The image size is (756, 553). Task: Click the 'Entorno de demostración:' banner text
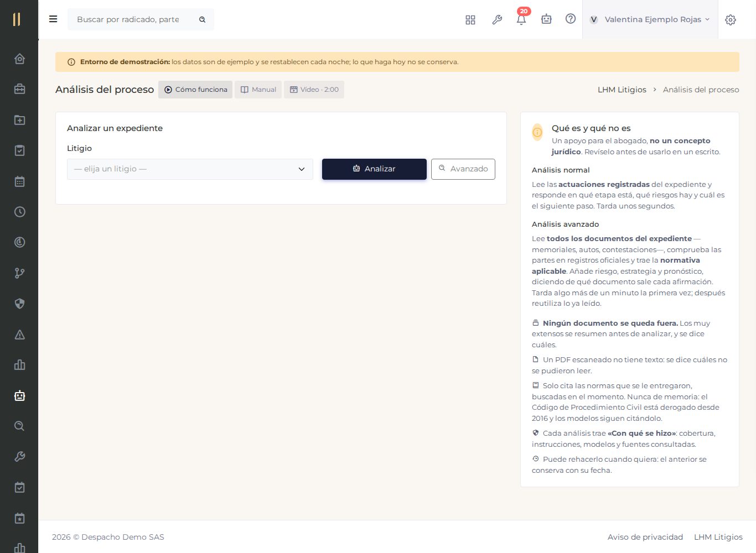125,62
